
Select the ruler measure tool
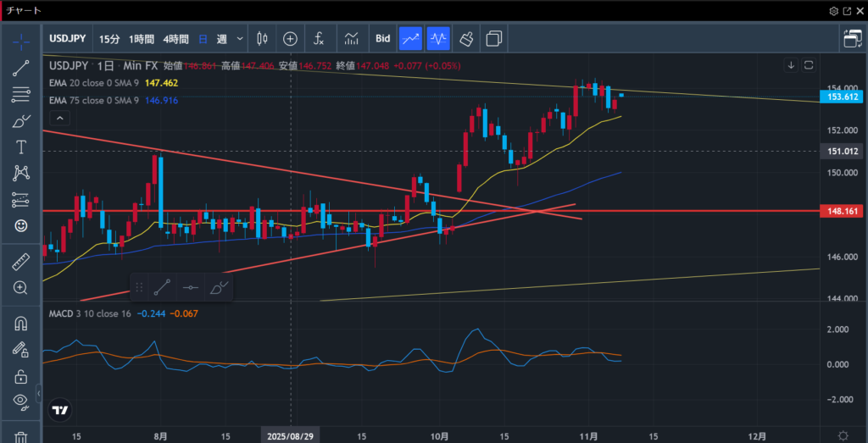coord(21,262)
